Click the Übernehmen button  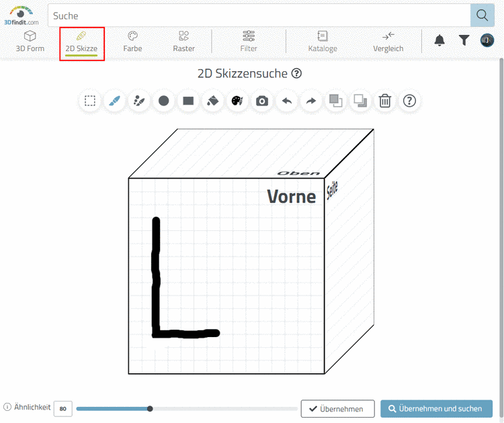coord(337,408)
